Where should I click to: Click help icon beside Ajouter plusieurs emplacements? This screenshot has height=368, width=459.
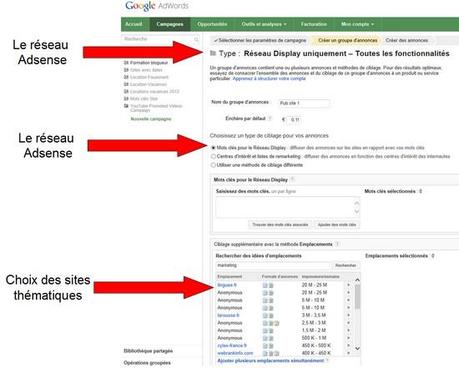(x=328, y=360)
